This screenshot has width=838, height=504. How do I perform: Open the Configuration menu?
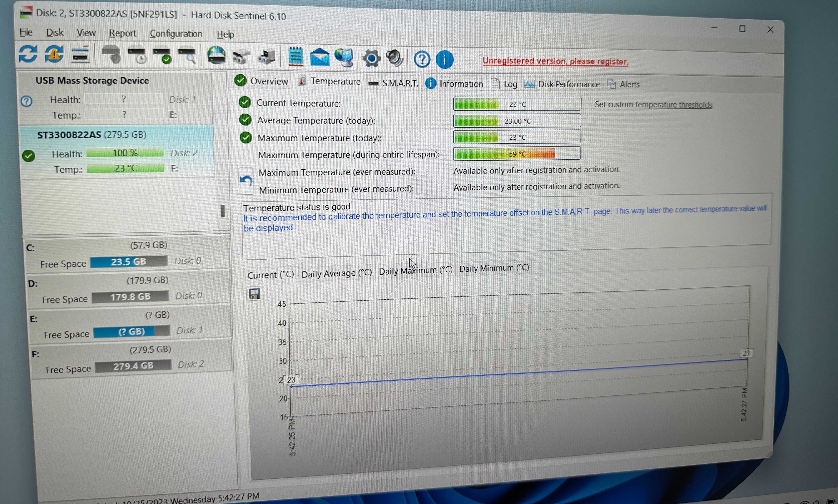(176, 34)
